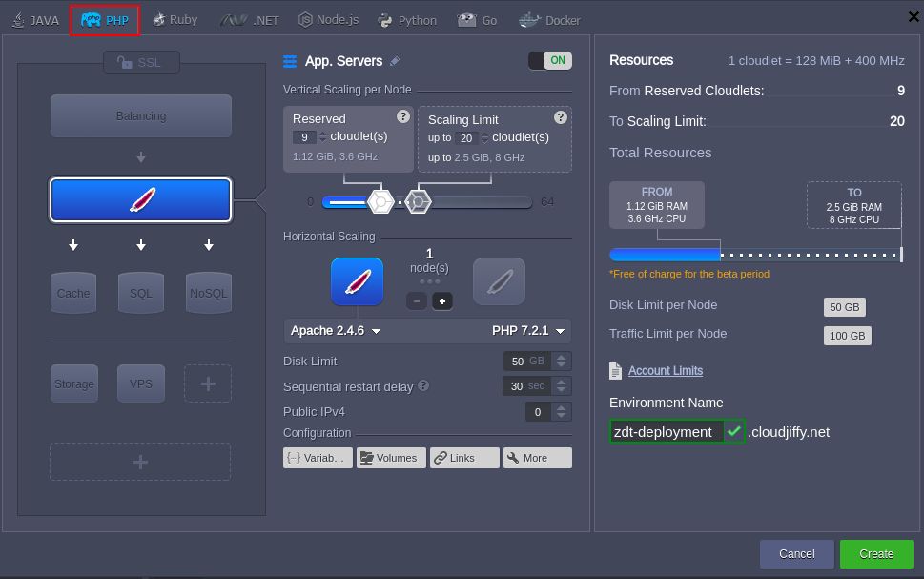Image resolution: width=924 pixels, height=579 pixels.
Task: Click the Public IPv4 value field
Action: 538,411
